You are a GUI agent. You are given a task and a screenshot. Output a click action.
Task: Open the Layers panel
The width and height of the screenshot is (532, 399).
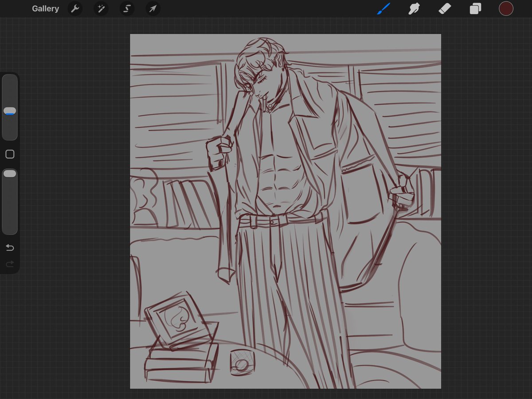pyautogui.click(x=475, y=8)
